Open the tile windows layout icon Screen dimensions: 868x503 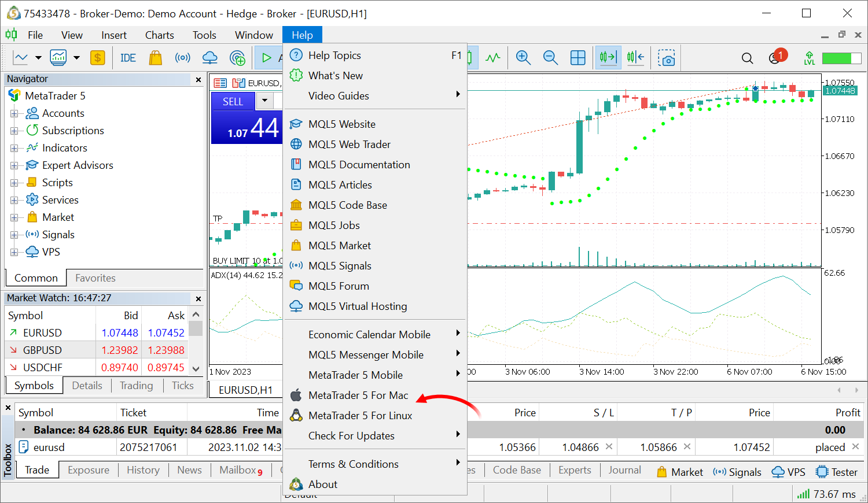[578, 57]
